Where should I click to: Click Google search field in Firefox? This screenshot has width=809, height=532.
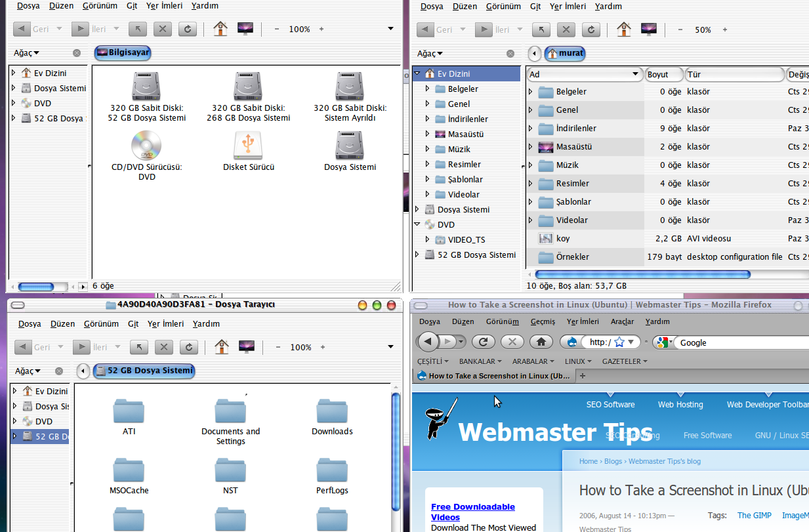(x=741, y=342)
